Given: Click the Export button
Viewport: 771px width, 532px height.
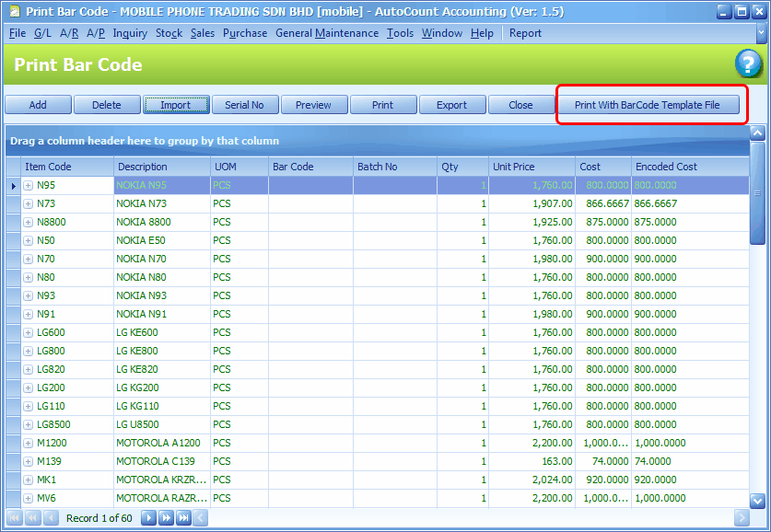Looking at the screenshot, I should point(452,105).
